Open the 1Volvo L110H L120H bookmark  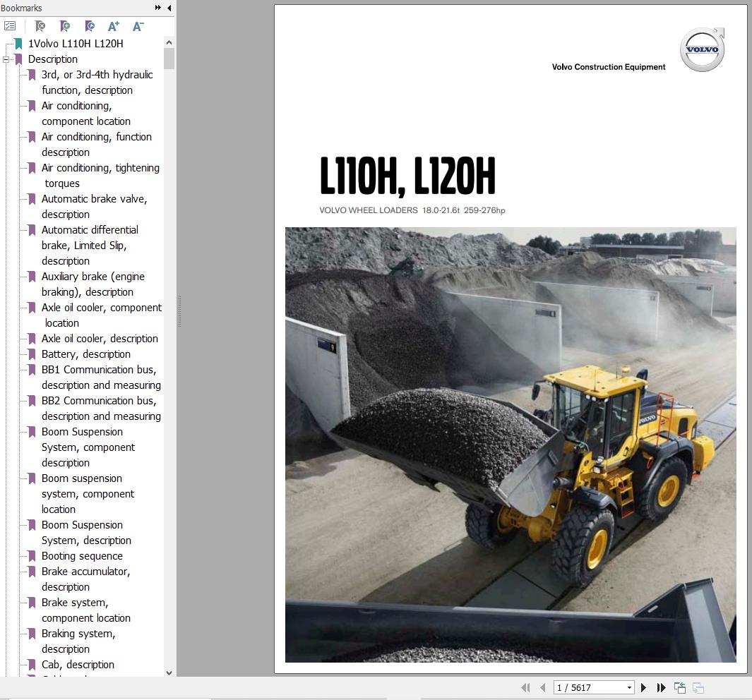point(76,44)
